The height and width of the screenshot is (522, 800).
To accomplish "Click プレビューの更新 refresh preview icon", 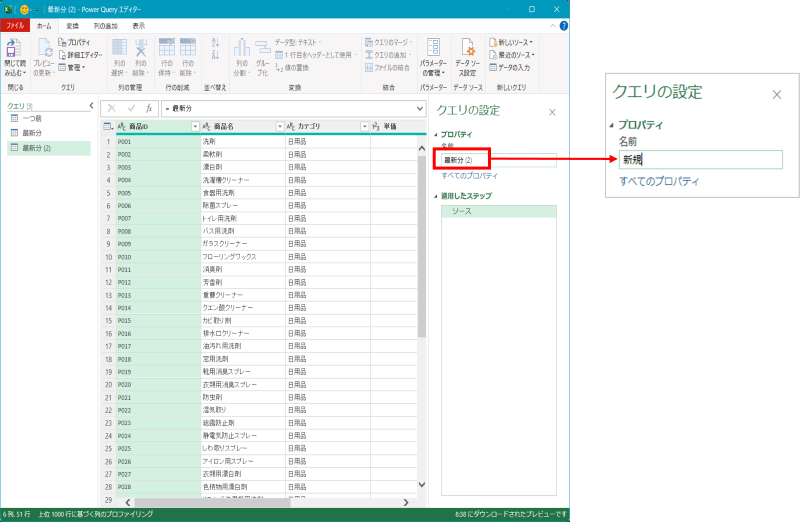I will click(x=44, y=49).
